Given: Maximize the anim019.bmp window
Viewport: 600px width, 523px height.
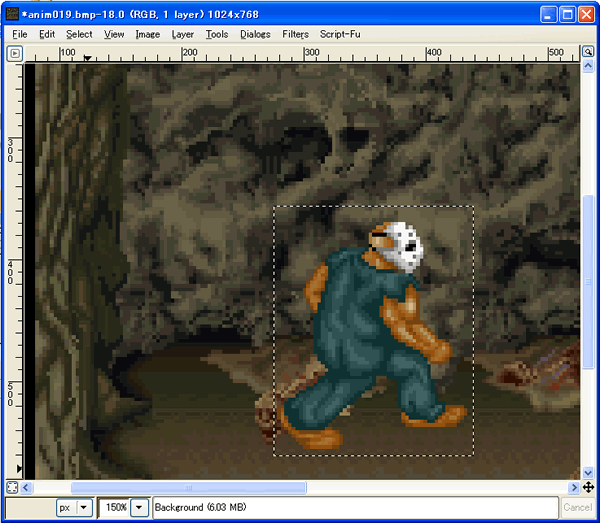Looking at the screenshot, I should click(x=567, y=15).
